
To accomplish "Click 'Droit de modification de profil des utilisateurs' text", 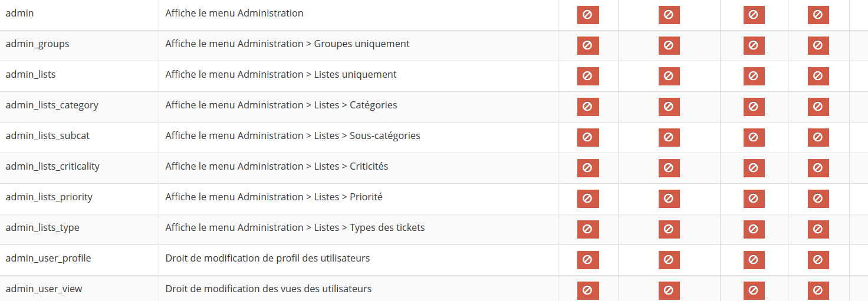I will [x=267, y=258].
